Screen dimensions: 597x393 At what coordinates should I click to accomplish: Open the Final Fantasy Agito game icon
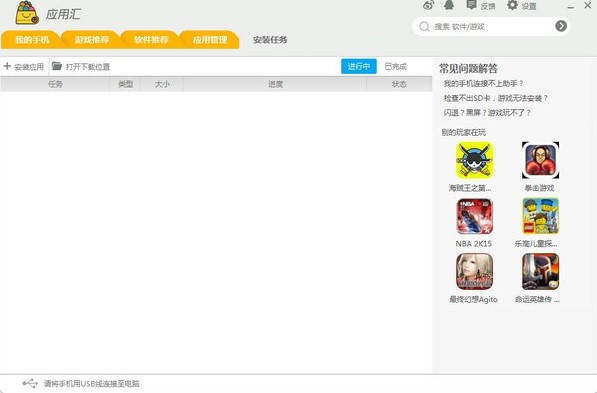tap(474, 272)
